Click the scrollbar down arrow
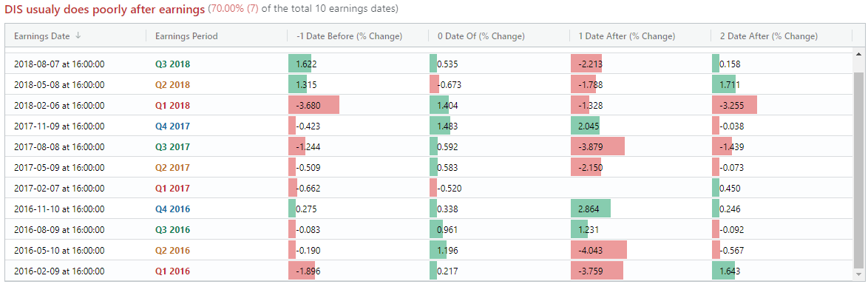The height and width of the screenshot is (284, 868). click(x=858, y=274)
